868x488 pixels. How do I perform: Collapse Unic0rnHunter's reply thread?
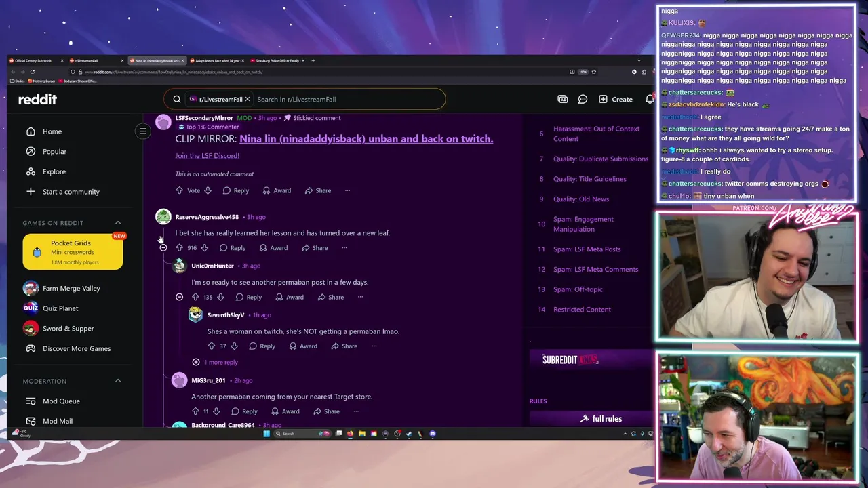pyautogui.click(x=179, y=297)
